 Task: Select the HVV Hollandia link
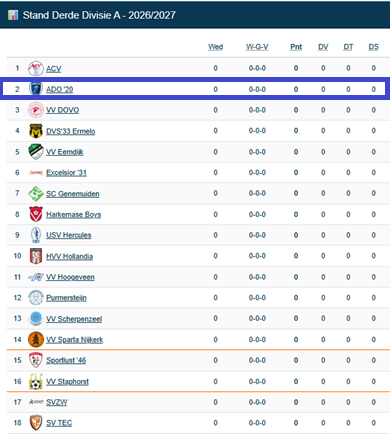[x=69, y=256]
